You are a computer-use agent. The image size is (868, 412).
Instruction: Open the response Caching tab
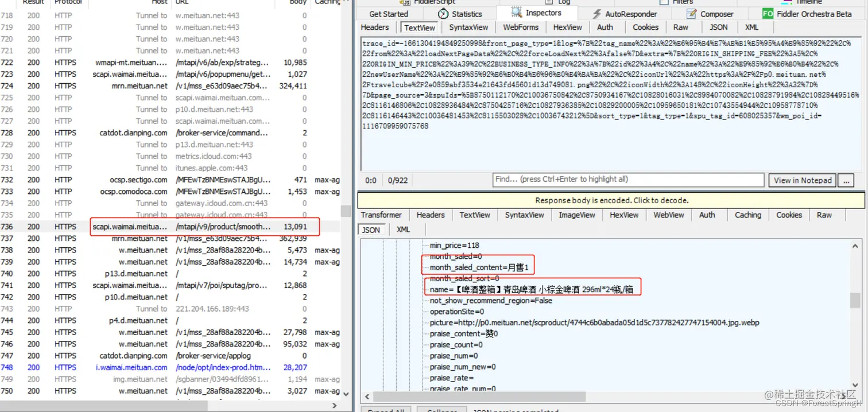(748, 215)
